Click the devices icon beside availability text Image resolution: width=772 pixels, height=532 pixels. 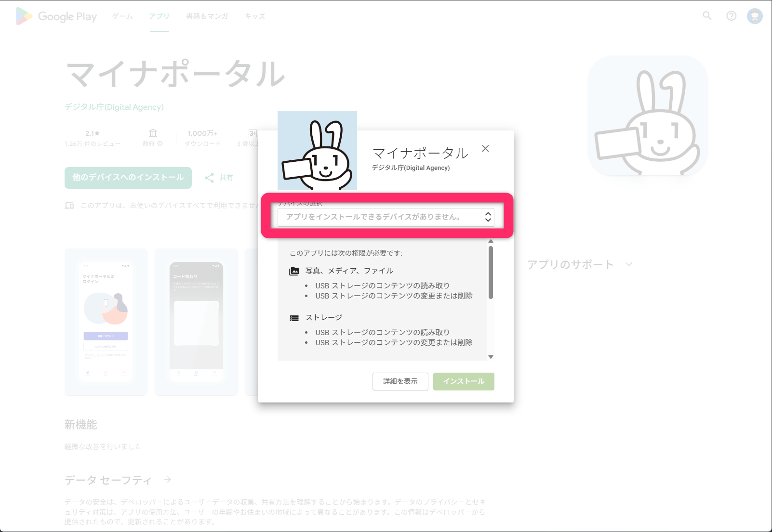[x=69, y=206]
